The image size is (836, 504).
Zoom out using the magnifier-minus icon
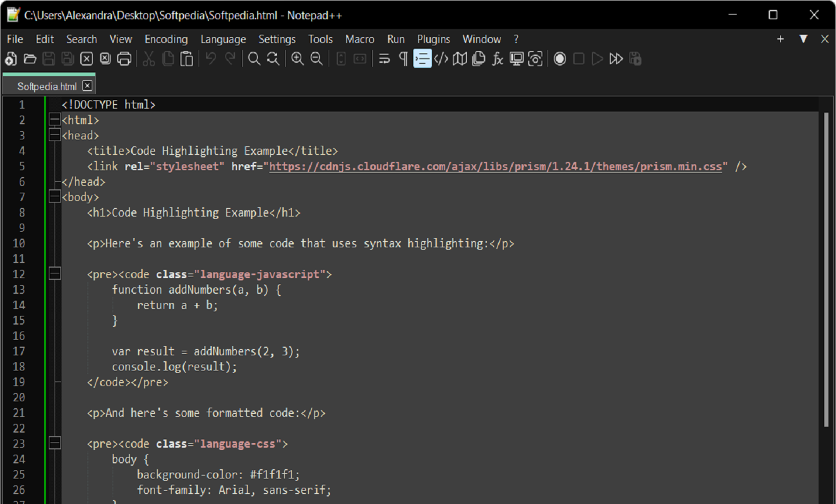point(316,59)
